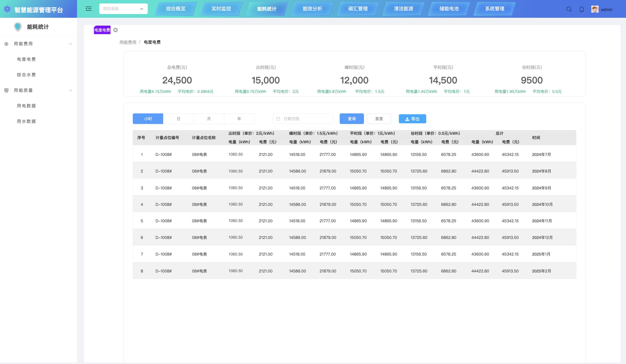Click the 导出 export button

click(412, 119)
